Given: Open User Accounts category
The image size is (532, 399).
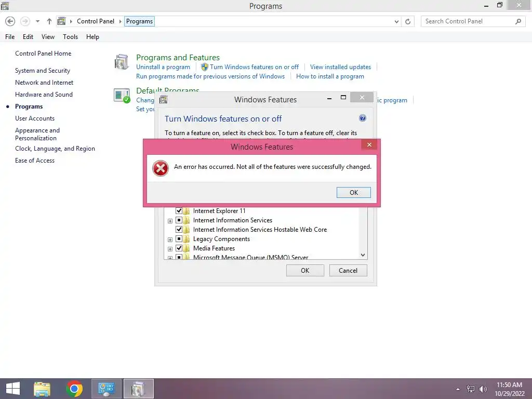Looking at the screenshot, I should [x=35, y=118].
